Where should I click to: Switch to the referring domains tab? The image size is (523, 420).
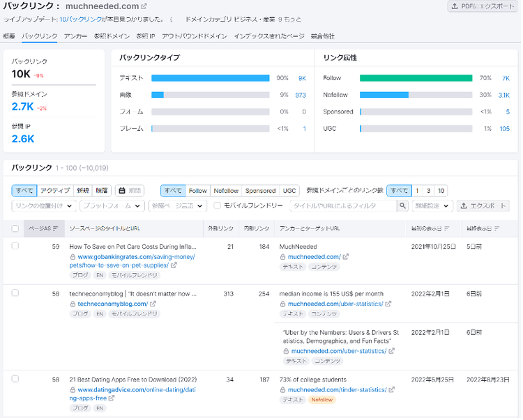point(112,36)
